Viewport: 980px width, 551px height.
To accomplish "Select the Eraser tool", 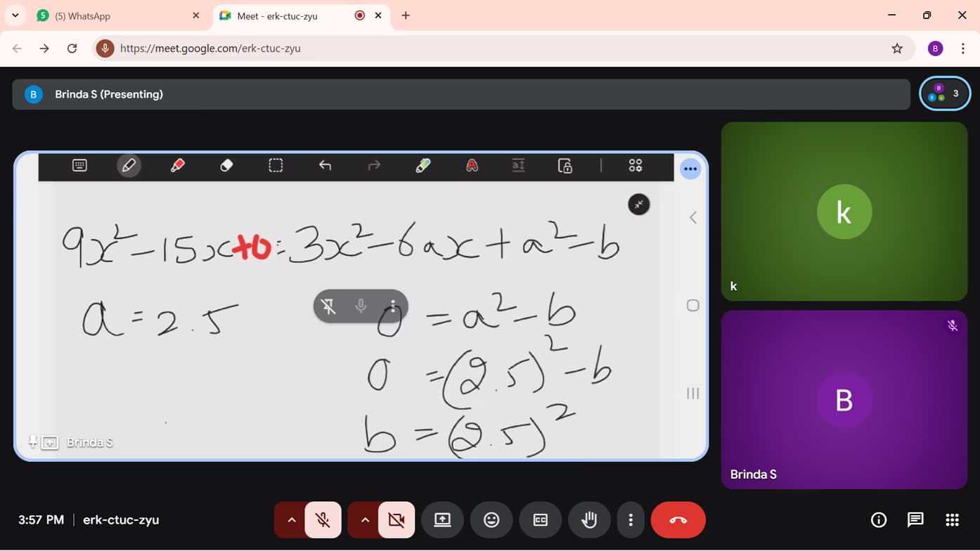I will [226, 165].
